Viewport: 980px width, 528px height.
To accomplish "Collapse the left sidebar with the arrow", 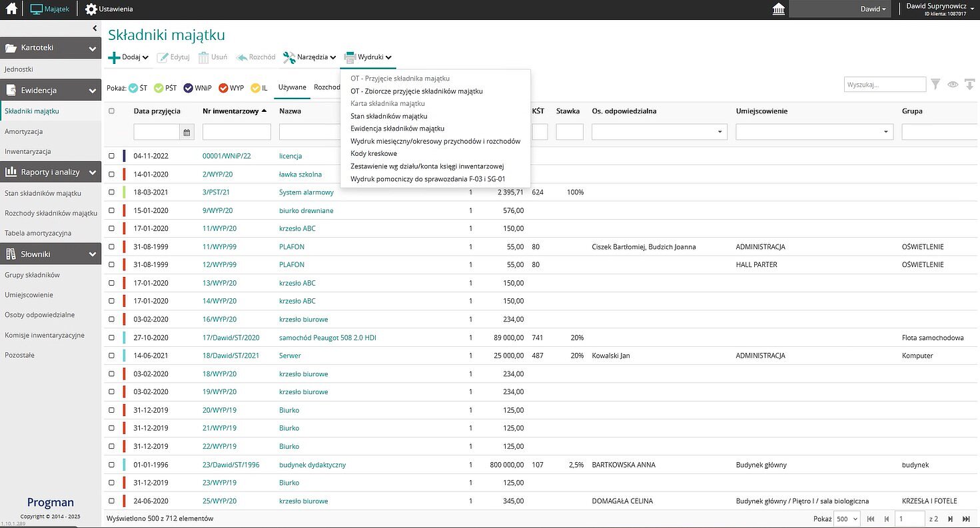I will pyautogui.click(x=95, y=28).
